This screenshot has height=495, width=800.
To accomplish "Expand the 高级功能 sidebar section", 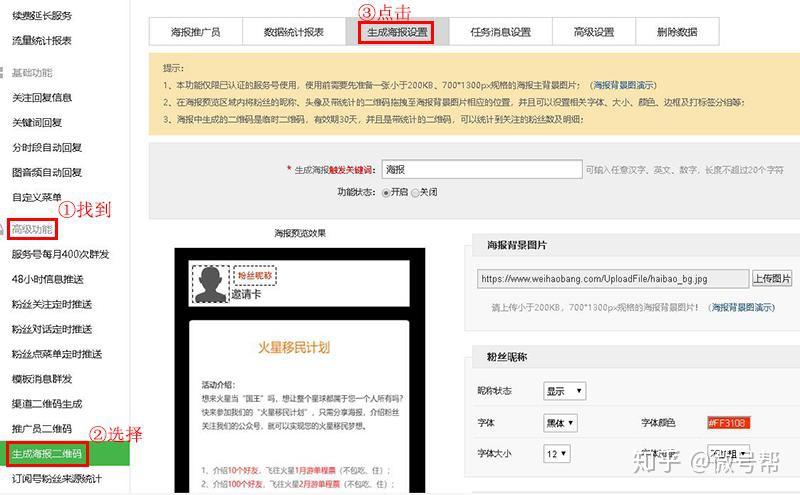I will [32, 229].
